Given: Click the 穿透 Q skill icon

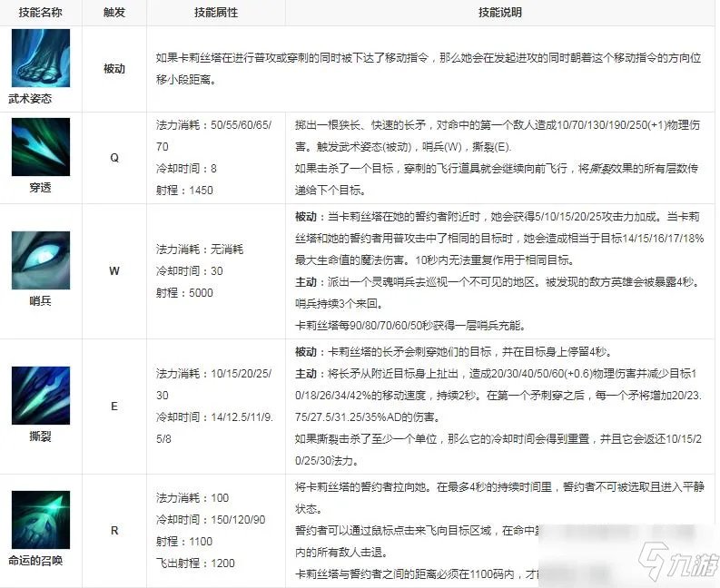Looking at the screenshot, I should 41,147.
